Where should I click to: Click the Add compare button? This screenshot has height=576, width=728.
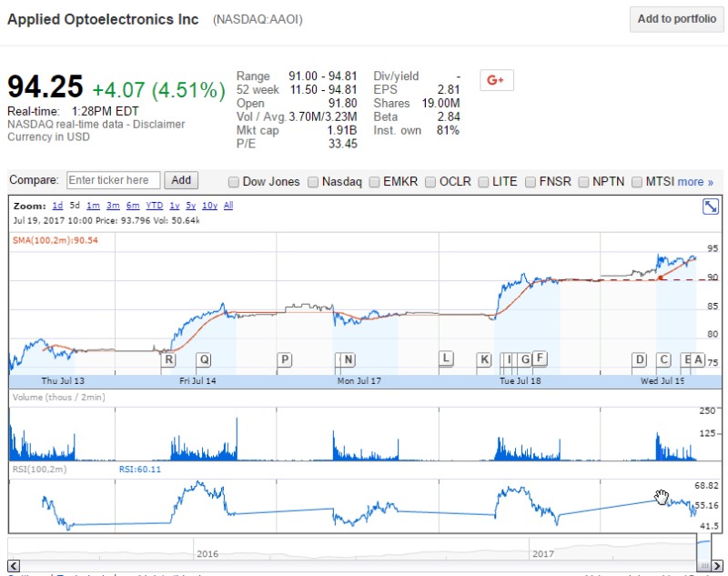pyautogui.click(x=181, y=180)
